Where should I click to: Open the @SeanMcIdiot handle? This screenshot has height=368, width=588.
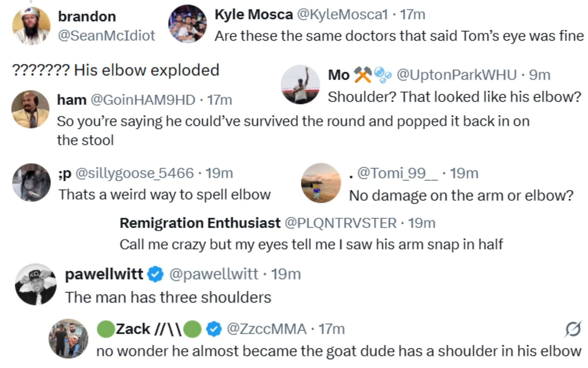[x=106, y=36]
